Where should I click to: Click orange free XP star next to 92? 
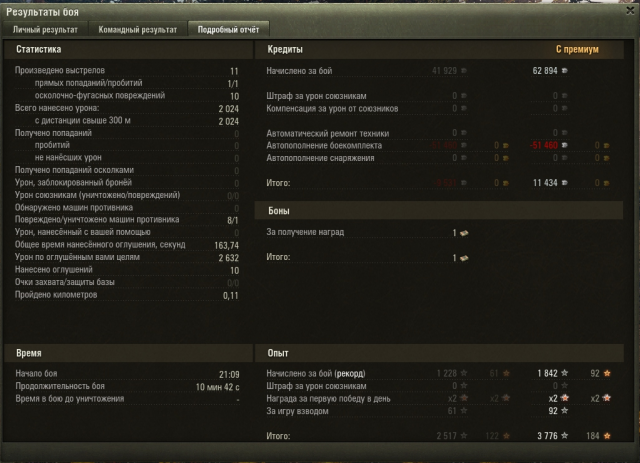coord(607,373)
